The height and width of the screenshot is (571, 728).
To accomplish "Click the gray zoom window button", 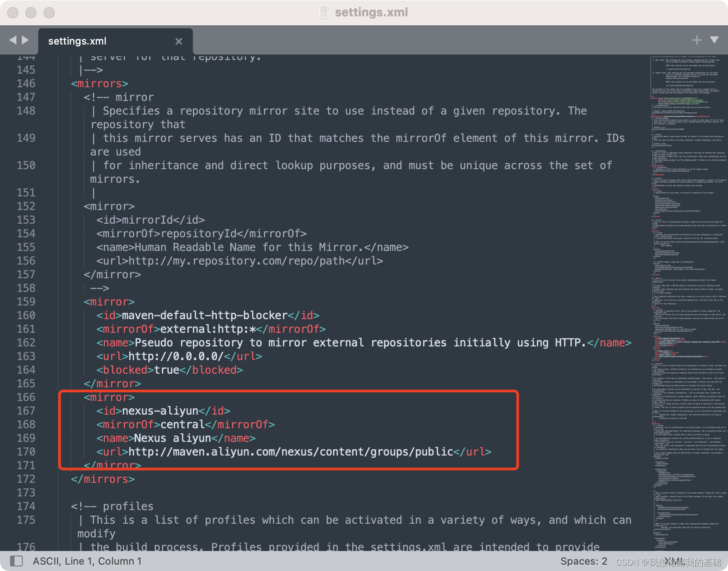I will [x=49, y=13].
